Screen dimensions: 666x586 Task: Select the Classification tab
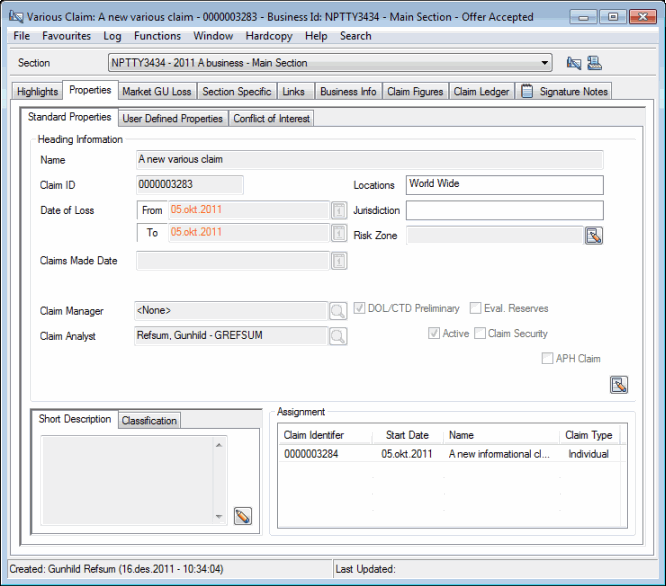click(x=149, y=421)
